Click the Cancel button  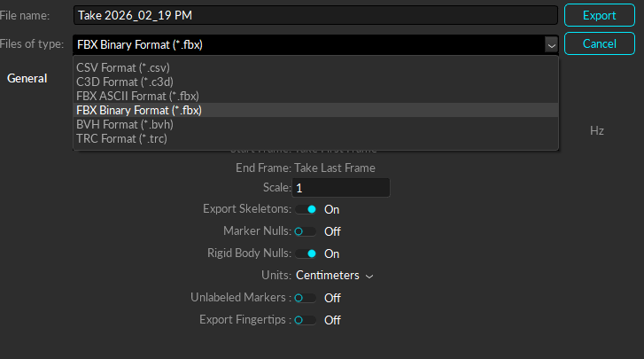pos(600,43)
